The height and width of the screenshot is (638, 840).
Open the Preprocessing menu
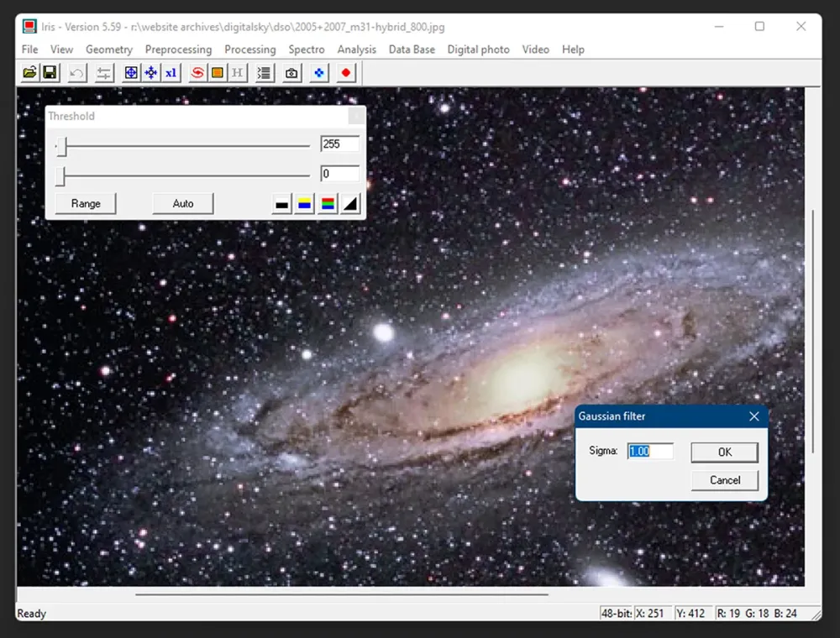coord(178,50)
